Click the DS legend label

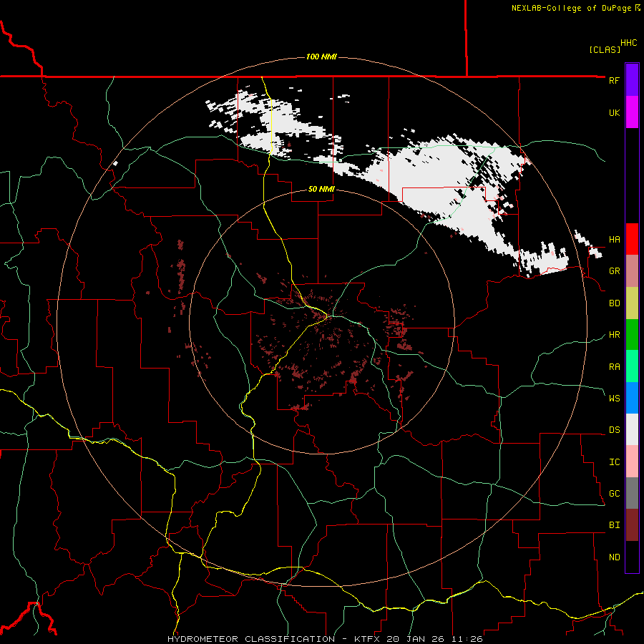click(614, 429)
